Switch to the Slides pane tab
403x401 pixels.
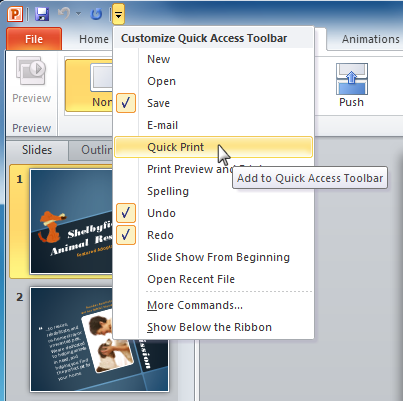point(37,150)
